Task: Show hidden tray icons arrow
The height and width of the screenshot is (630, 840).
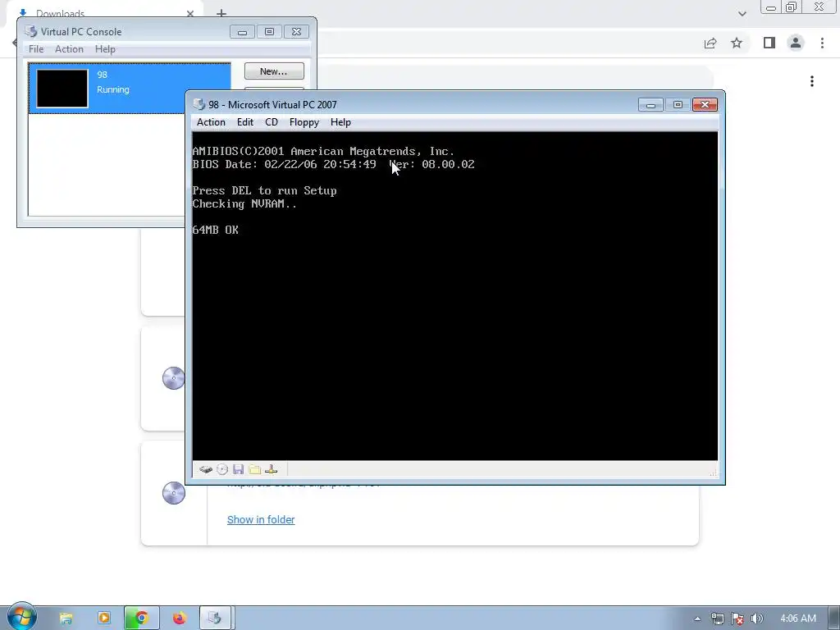Action: click(697, 619)
